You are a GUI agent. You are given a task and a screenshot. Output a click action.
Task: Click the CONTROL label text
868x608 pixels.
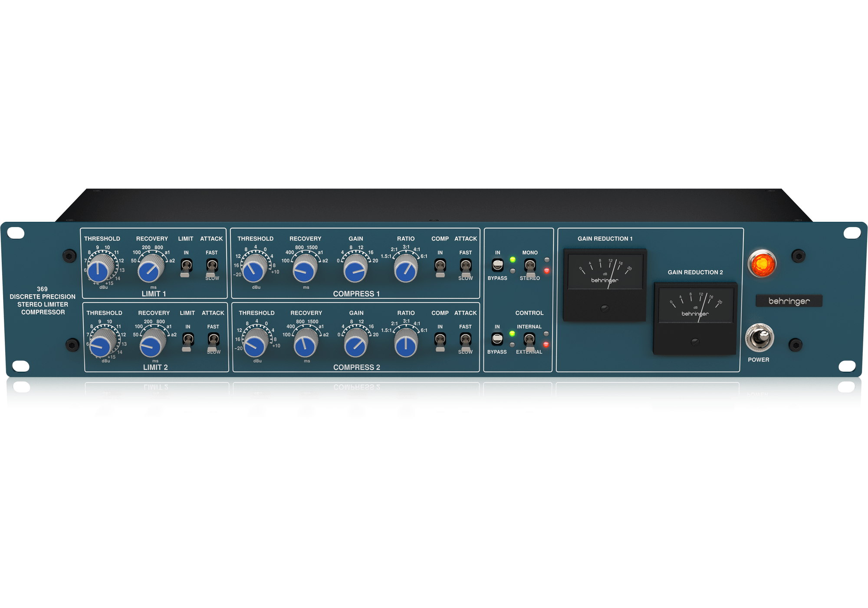(x=529, y=313)
